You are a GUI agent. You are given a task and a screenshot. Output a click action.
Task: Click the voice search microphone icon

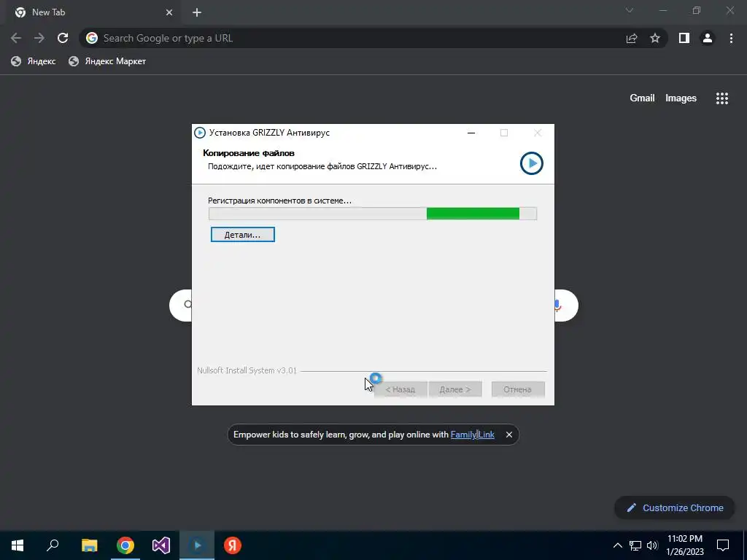coord(558,306)
